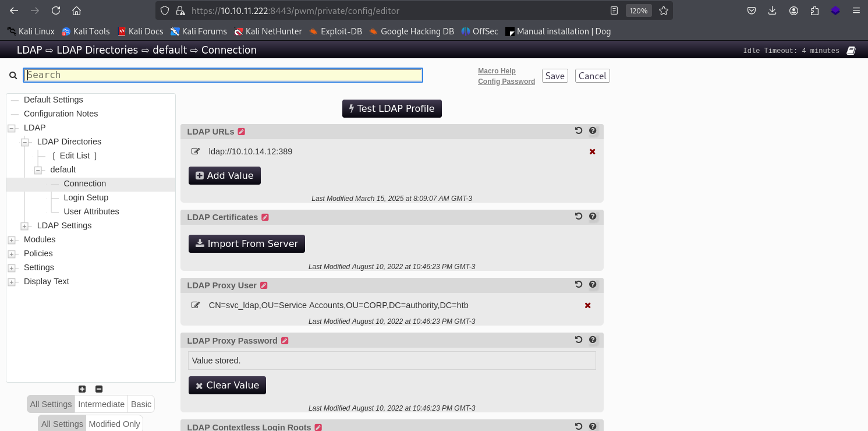The image size is (868, 431).
Task: Click the Test LDAP Profile button
Action: 392,108
